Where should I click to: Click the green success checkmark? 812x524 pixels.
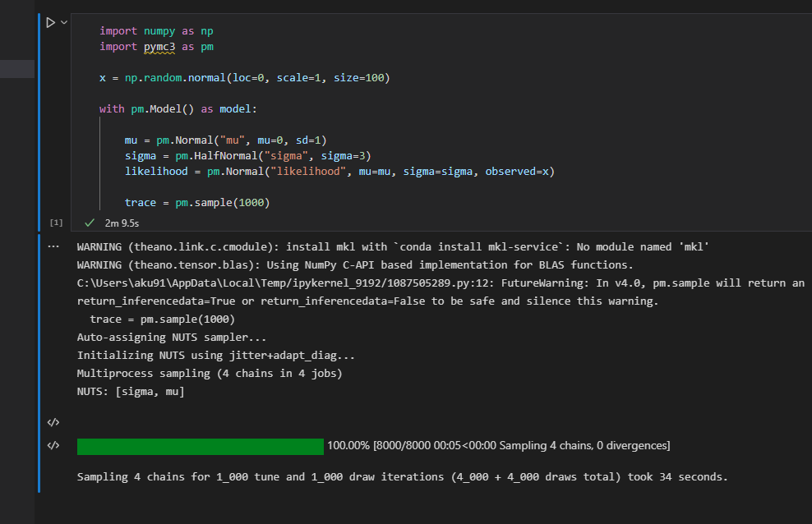[x=90, y=223]
